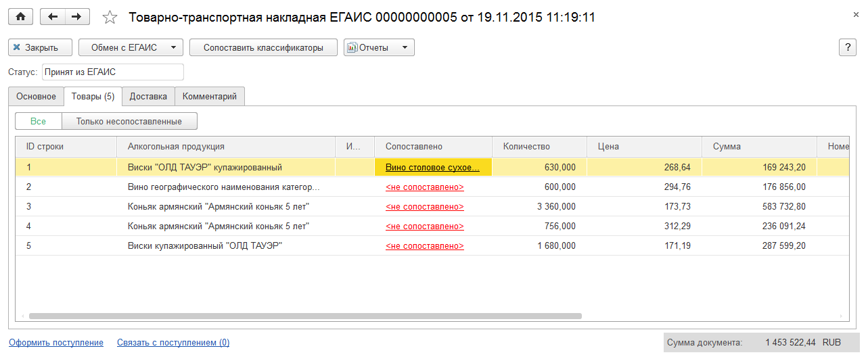Go back with the left arrow
This screenshot has height=357, width=868.
coord(53,17)
